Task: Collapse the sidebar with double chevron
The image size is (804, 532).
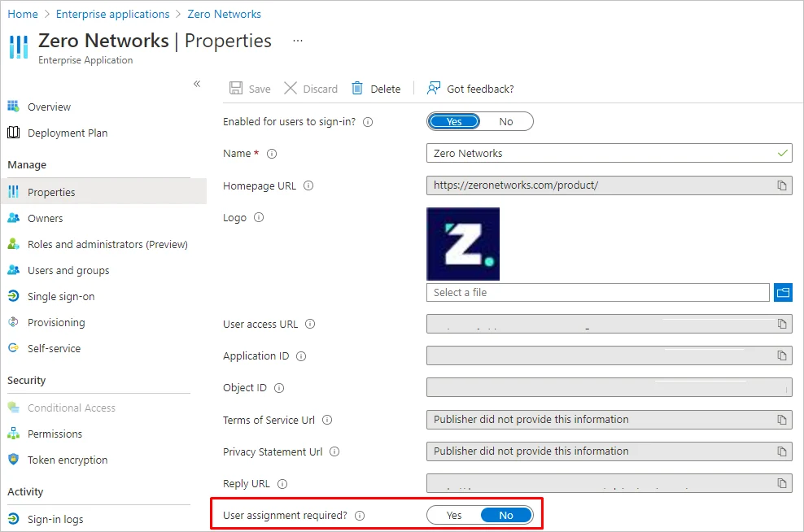Action: point(197,84)
